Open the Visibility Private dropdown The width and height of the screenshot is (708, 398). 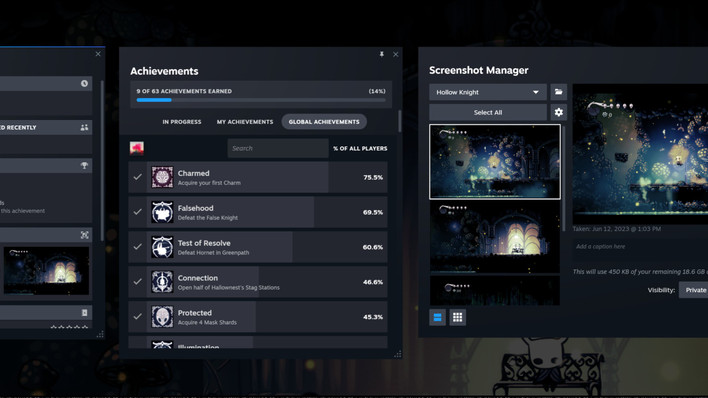(x=694, y=290)
